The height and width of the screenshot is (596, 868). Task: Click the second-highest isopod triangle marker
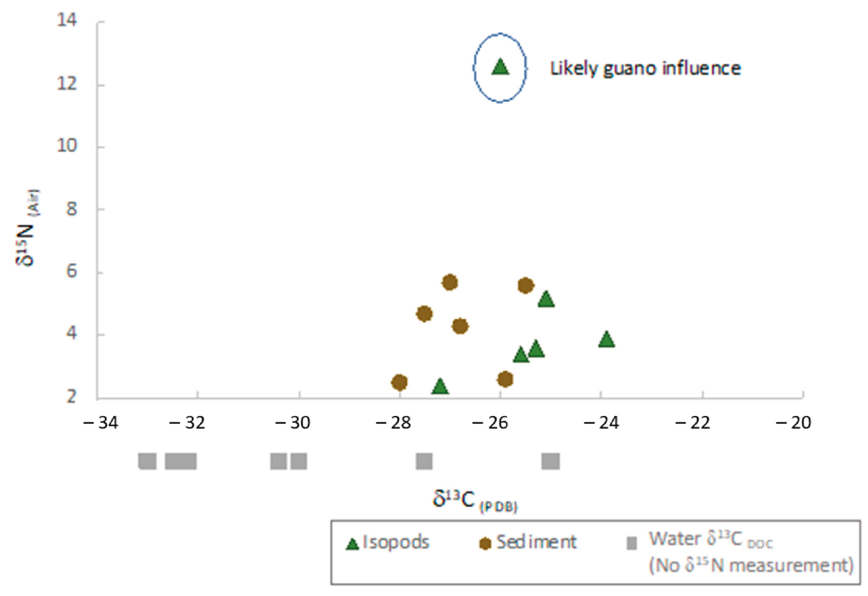pyautogui.click(x=546, y=299)
